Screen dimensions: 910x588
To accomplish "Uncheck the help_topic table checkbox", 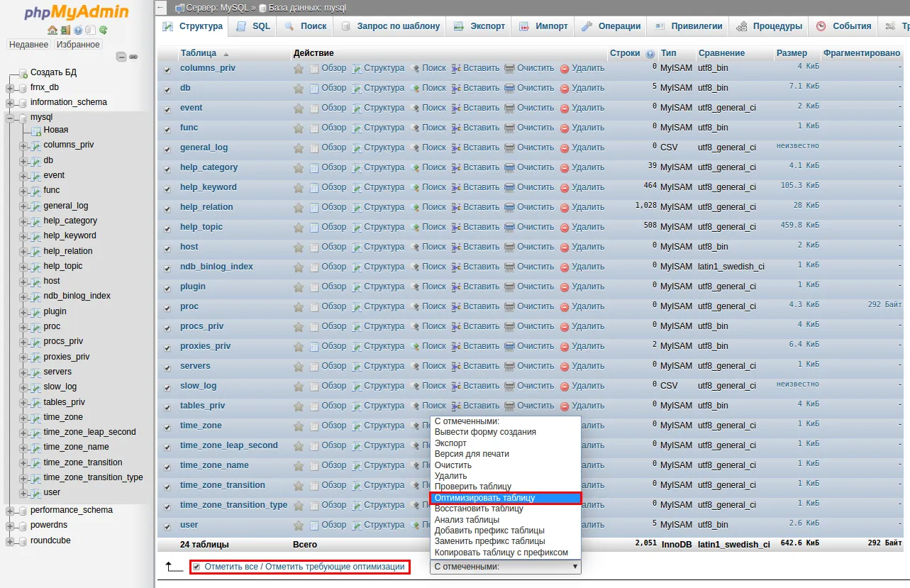I will click(167, 228).
